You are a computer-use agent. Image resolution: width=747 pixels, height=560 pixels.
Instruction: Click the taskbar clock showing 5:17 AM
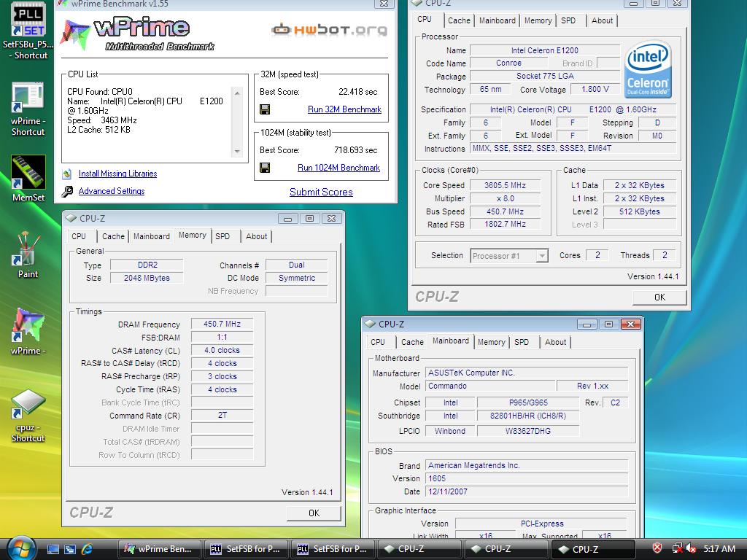[719, 548]
